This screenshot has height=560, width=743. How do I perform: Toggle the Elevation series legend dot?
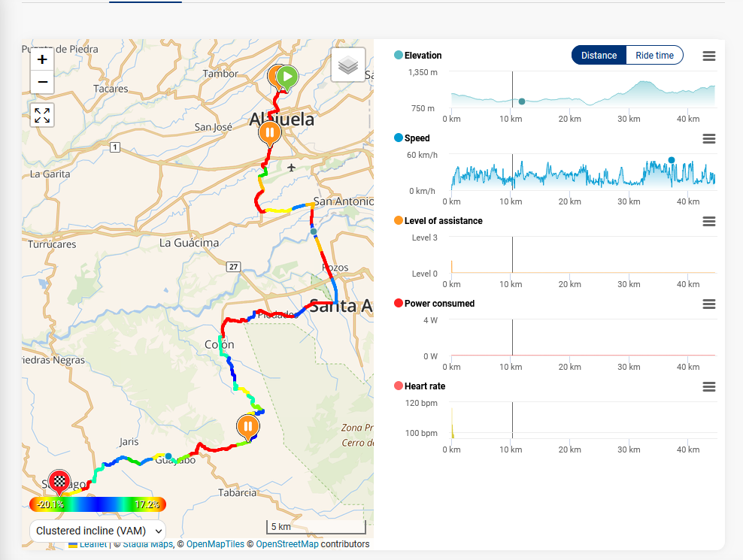coord(399,56)
